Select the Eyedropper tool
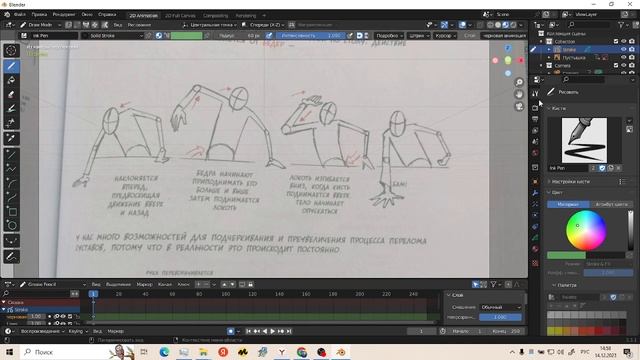Image resolution: width=640 pixels, height=360 pixels. click(11, 138)
